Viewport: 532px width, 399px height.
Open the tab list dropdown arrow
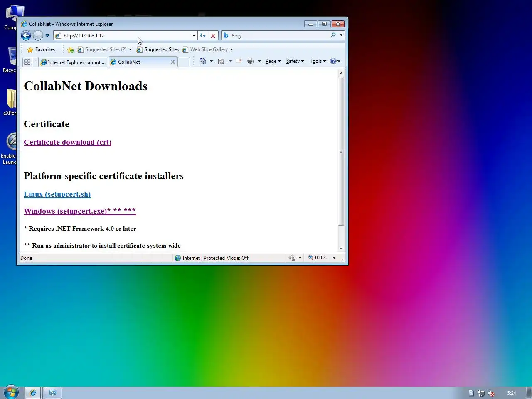35,62
